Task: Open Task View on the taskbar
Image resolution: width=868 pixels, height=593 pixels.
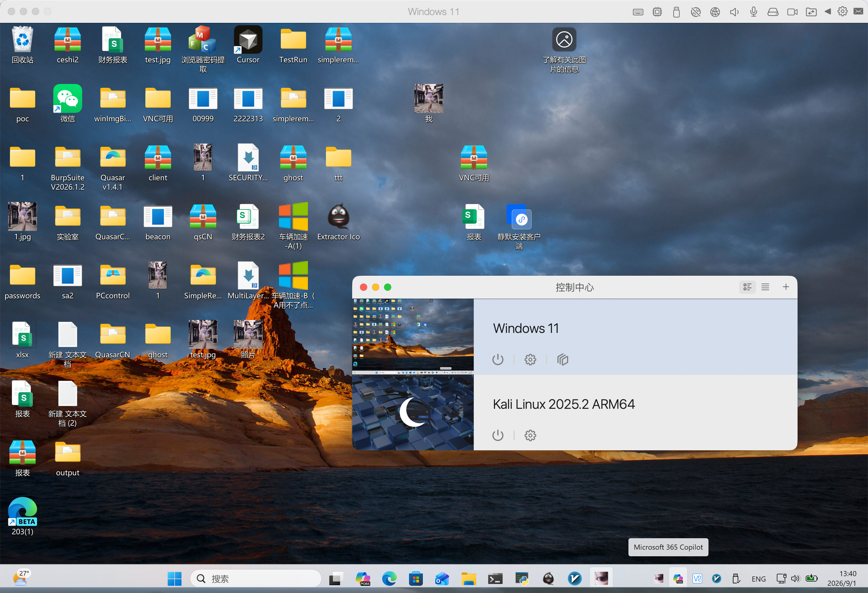Action: [x=336, y=579]
